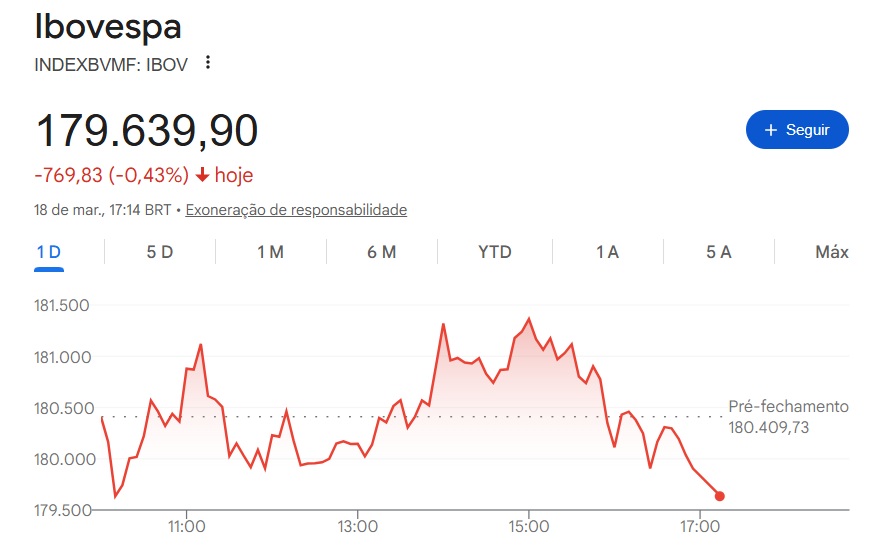This screenshot has height=547, width=870.
Task: Choose the YTD range tab
Action: point(495,252)
